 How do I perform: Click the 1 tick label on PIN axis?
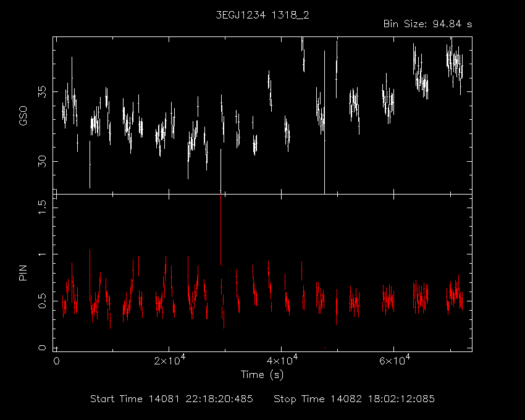(42, 254)
